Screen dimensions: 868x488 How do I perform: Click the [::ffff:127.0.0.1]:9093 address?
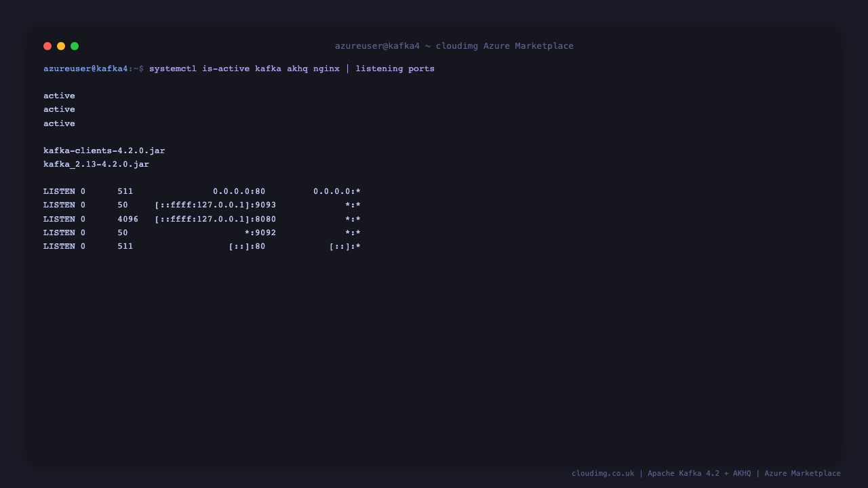(x=216, y=205)
